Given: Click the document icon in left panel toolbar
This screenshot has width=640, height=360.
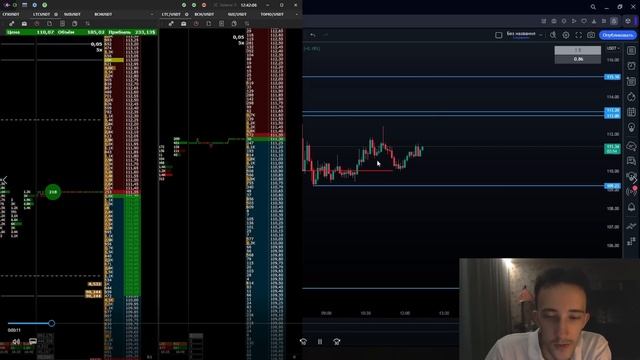Looking at the screenshot, I should tap(49, 24).
